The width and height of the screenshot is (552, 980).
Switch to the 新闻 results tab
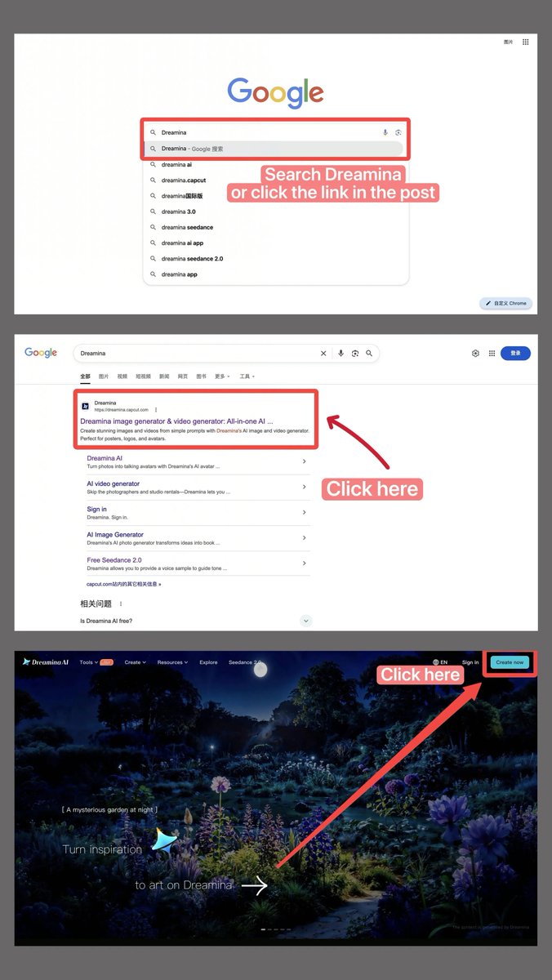[x=164, y=376]
